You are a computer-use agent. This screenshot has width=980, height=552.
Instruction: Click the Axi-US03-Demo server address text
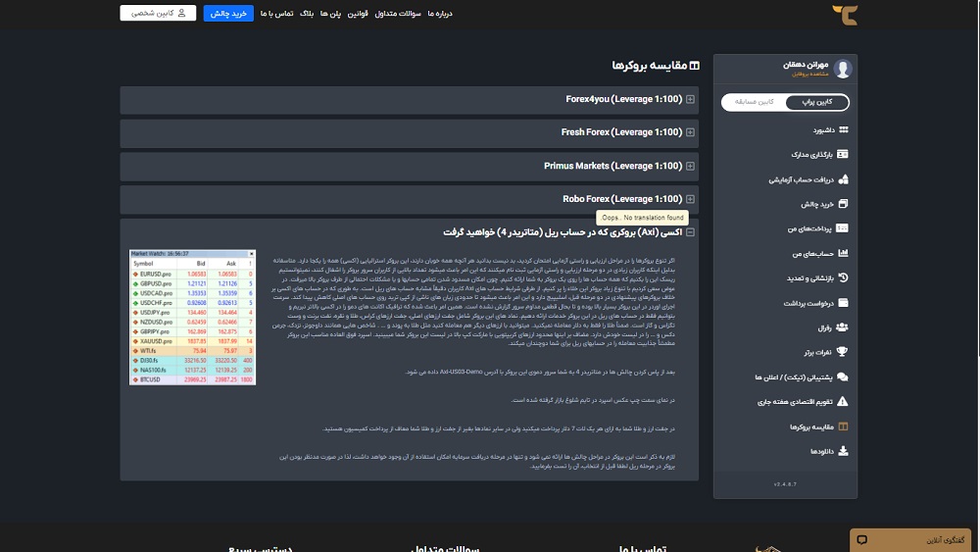(x=461, y=372)
